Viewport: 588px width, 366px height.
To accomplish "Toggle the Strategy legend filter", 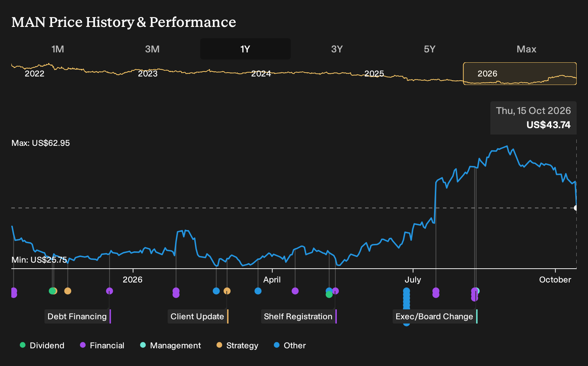I will coord(237,345).
